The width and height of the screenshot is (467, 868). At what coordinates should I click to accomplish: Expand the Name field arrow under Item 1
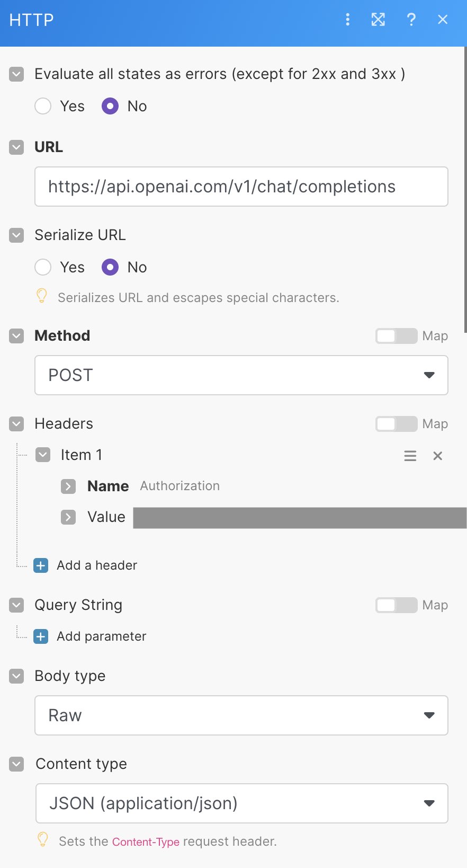pyautogui.click(x=68, y=486)
